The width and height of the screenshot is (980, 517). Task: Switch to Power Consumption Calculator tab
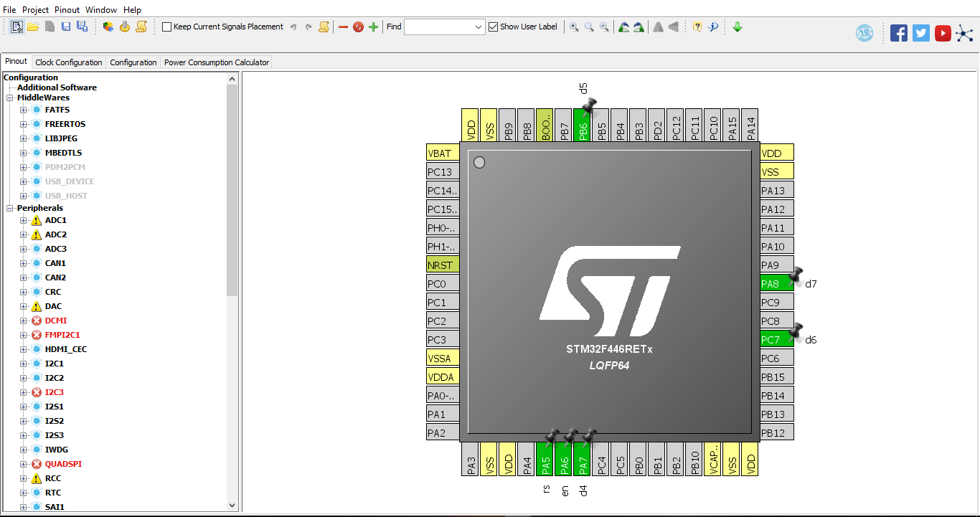pyautogui.click(x=217, y=62)
